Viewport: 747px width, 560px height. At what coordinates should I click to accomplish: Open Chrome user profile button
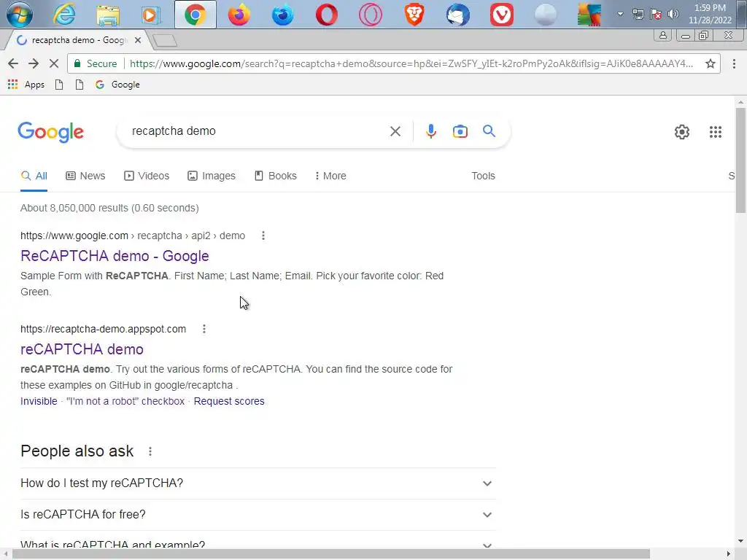(x=662, y=35)
